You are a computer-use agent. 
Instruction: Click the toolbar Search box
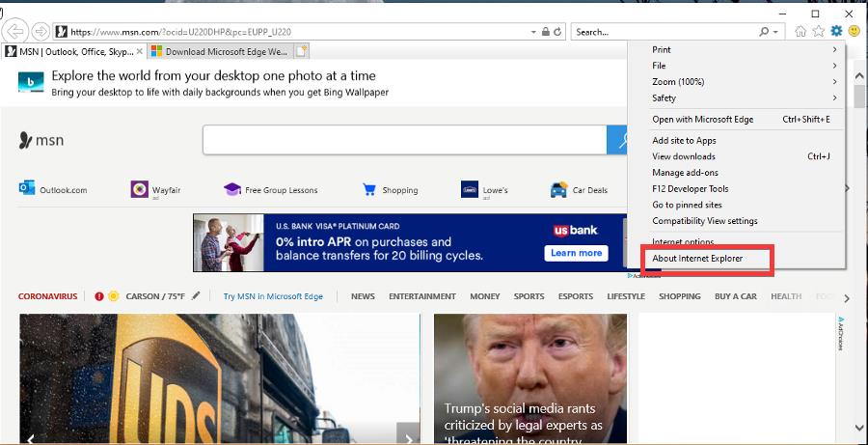(x=665, y=32)
